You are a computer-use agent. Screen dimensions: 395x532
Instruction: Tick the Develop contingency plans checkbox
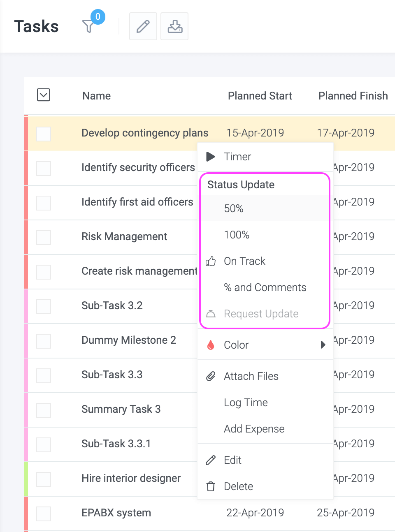pyautogui.click(x=44, y=134)
